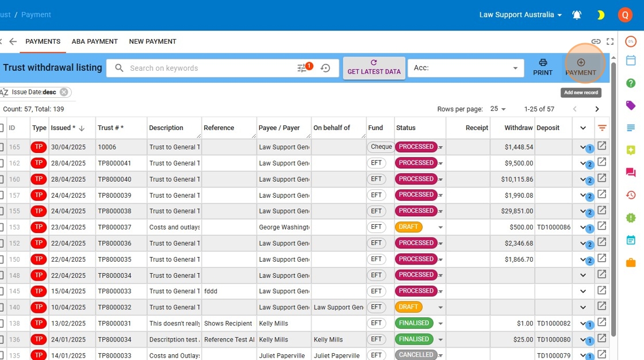Open the search filter options icon
Screen dimensions: 644x360
click(302, 68)
